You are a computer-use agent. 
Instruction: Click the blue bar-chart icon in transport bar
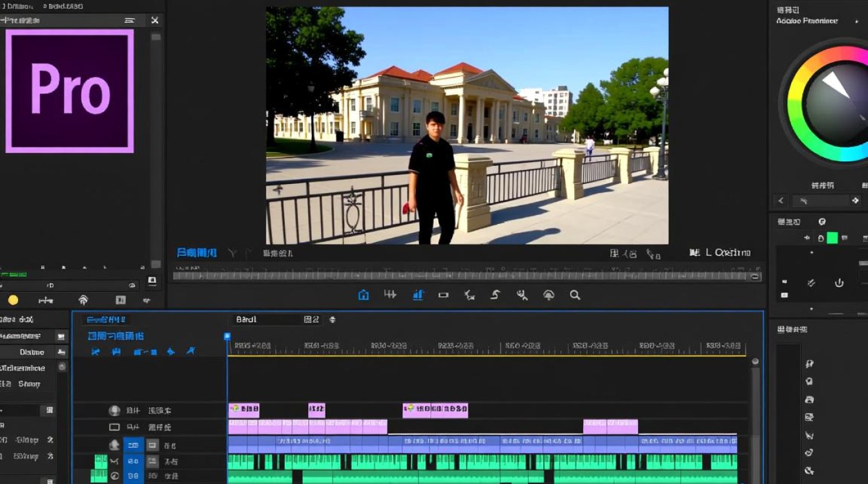coord(418,295)
